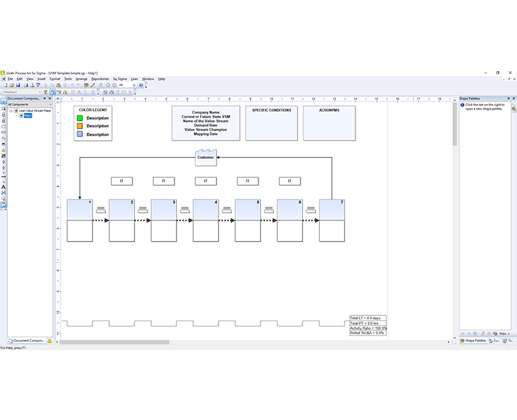
Task: Open the zoom level dropdown showing All
Action: click(x=134, y=85)
